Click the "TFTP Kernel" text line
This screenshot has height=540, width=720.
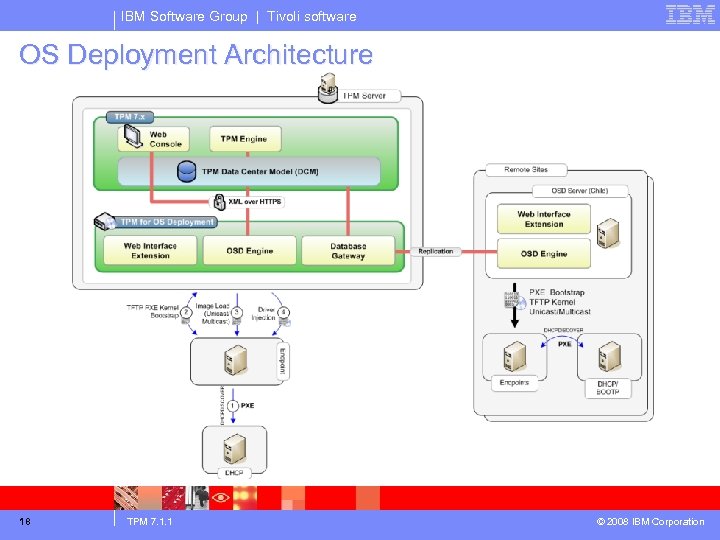pos(552,302)
